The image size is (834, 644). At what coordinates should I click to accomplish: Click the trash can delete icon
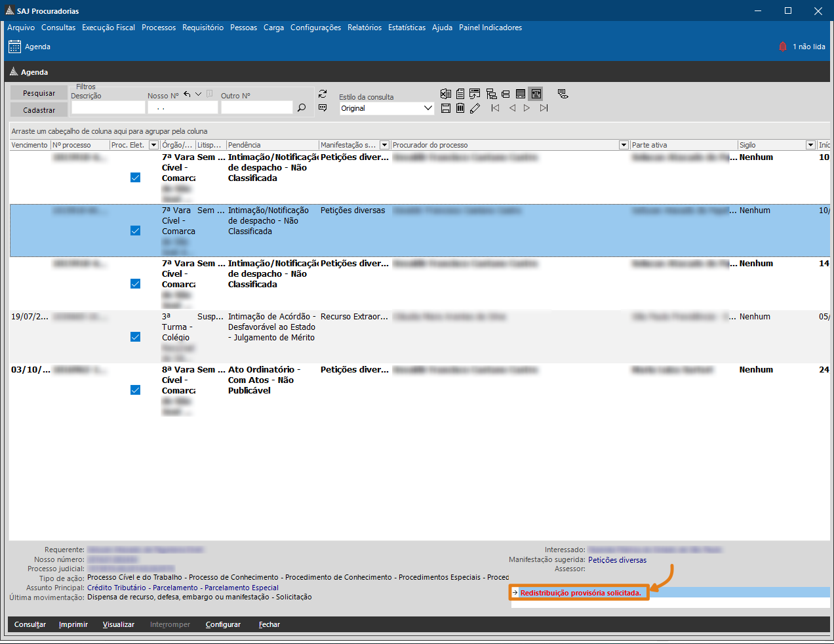click(x=460, y=108)
